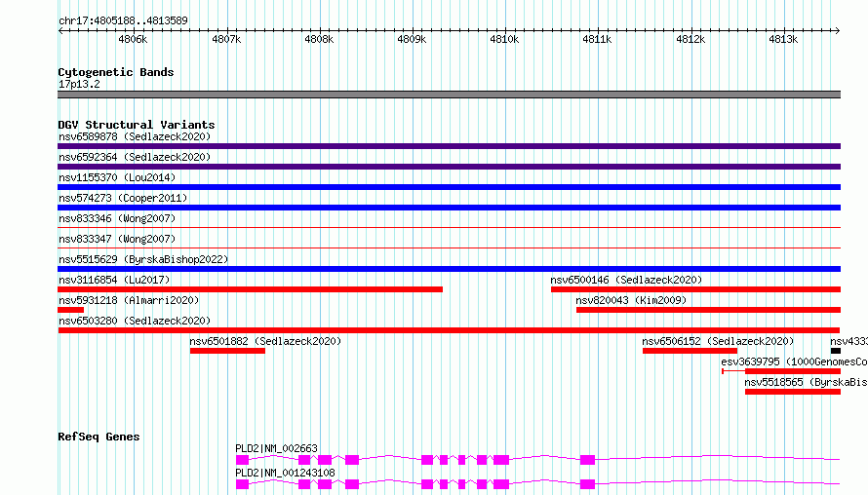This screenshot has height=495, width=868.
Task: Click the red bar under nsv6506152
Action: pyautogui.click(x=690, y=351)
